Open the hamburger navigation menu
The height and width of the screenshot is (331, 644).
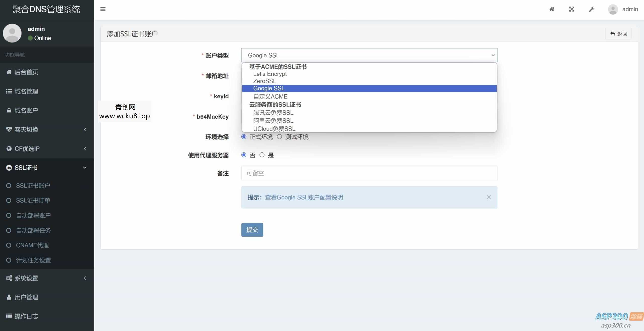coord(103,9)
